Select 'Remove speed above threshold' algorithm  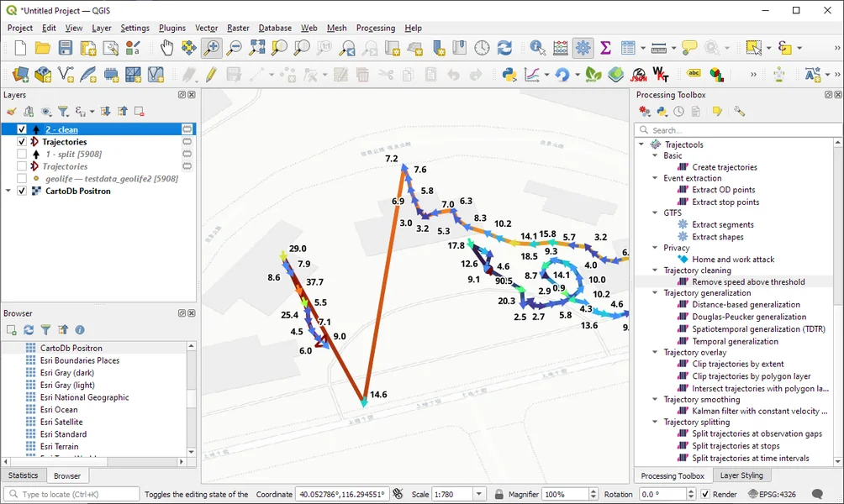(748, 282)
